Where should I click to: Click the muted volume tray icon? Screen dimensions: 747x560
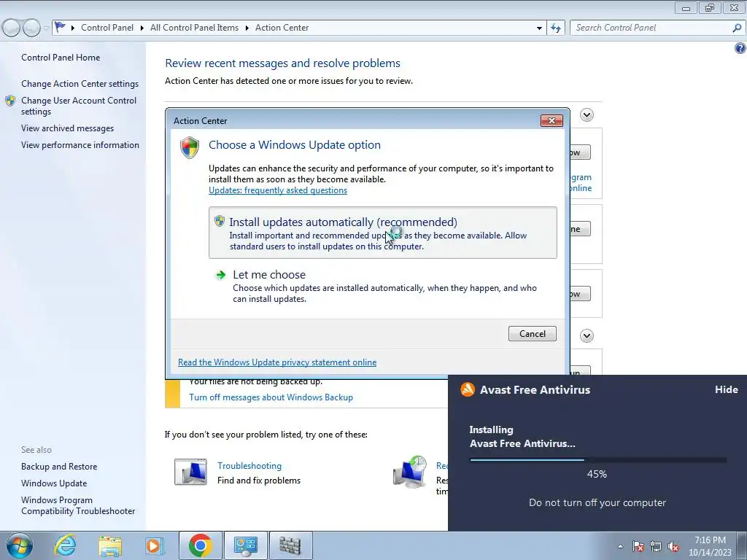(673, 546)
